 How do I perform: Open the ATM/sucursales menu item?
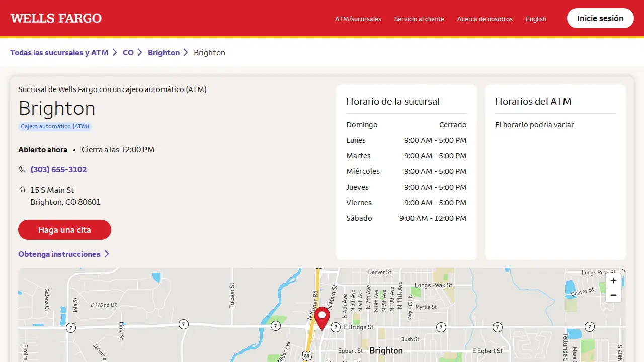coord(358,19)
